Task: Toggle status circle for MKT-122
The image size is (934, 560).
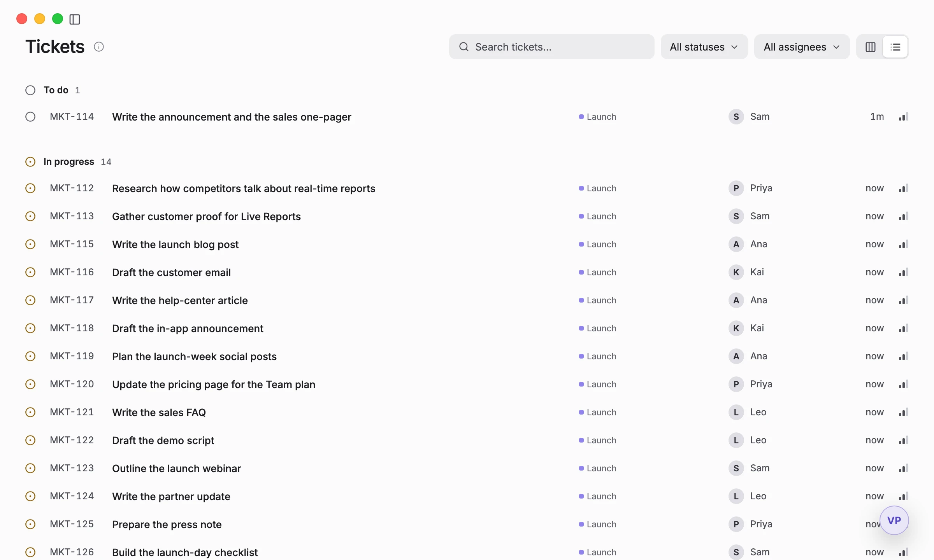Action: pos(30,440)
